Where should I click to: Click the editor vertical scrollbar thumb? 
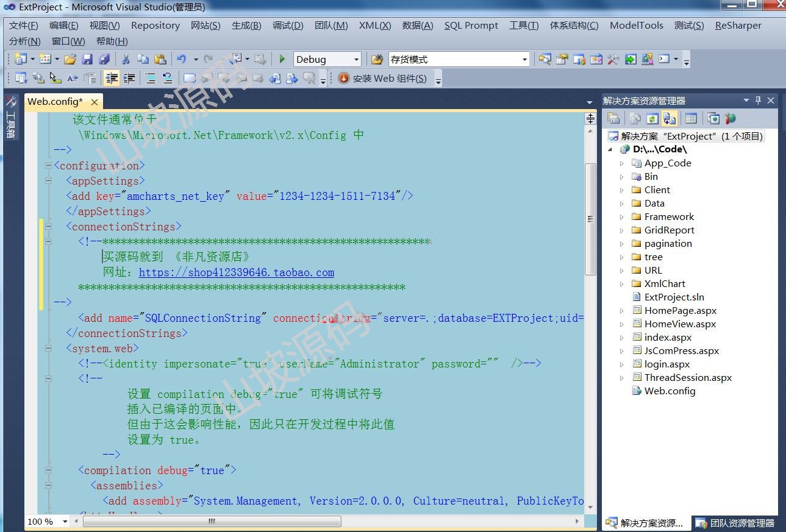pos(590,219)
